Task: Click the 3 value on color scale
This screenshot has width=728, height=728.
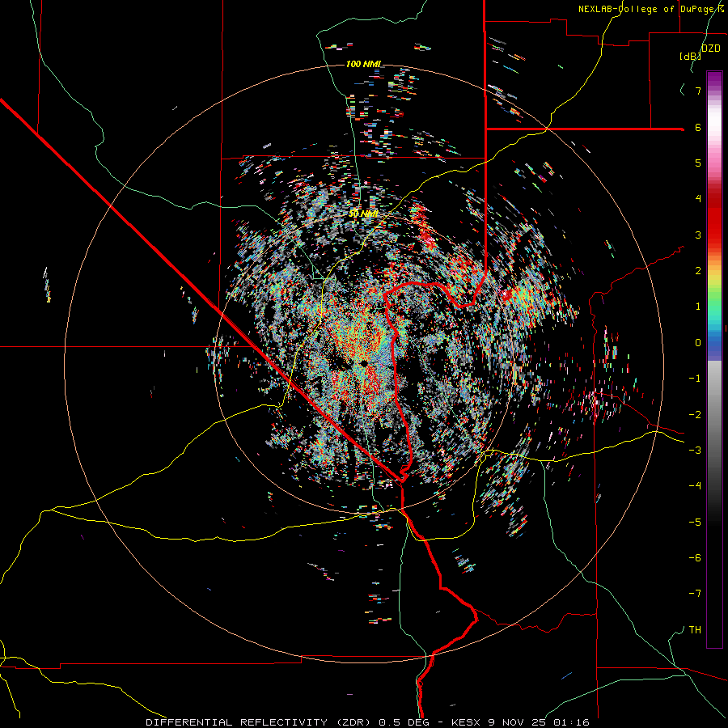Action: click(x=698, y=235)
